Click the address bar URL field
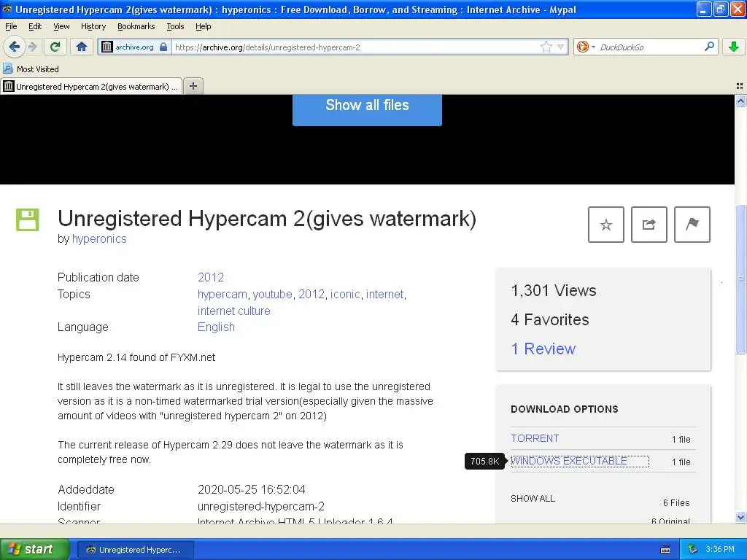747x560 pixels. (x=357, y=47)
